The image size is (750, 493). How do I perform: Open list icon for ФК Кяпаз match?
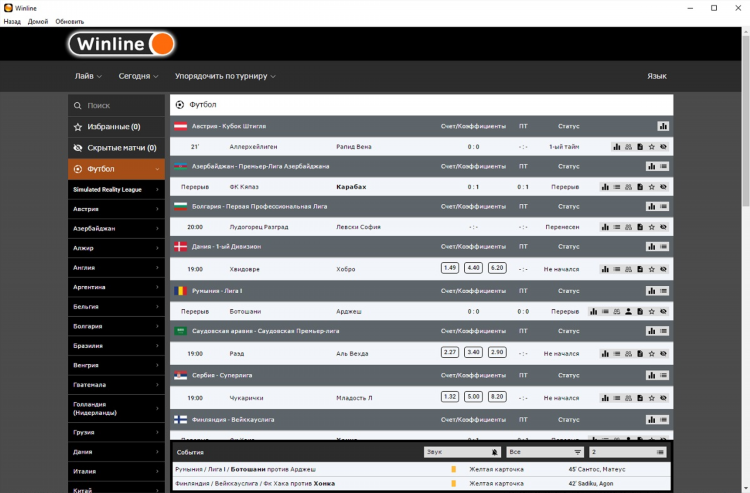pos(617,187)
